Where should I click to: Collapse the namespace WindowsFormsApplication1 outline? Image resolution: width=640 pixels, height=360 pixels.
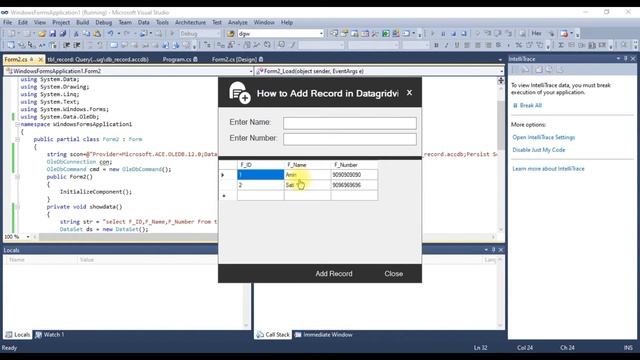[18, 124]
